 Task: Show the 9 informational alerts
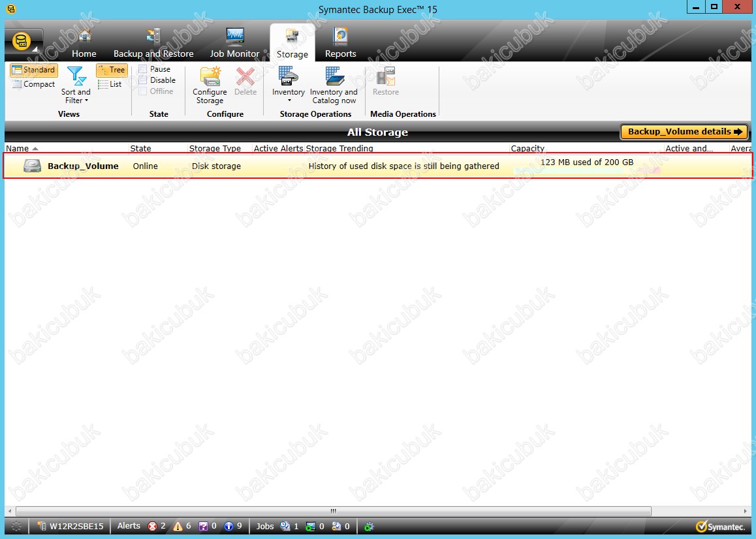tap(233, 526)
